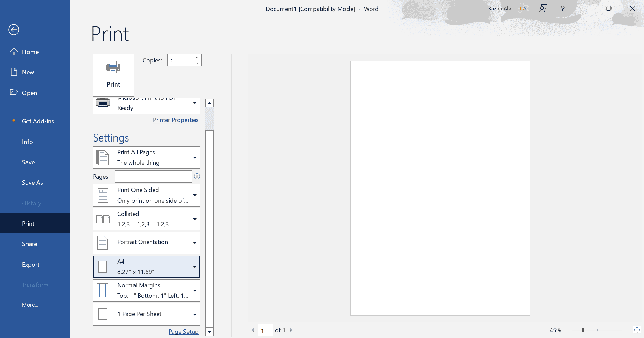Click the A4 paper size icon
Screen dimensions: 644x338
point(103,267)
